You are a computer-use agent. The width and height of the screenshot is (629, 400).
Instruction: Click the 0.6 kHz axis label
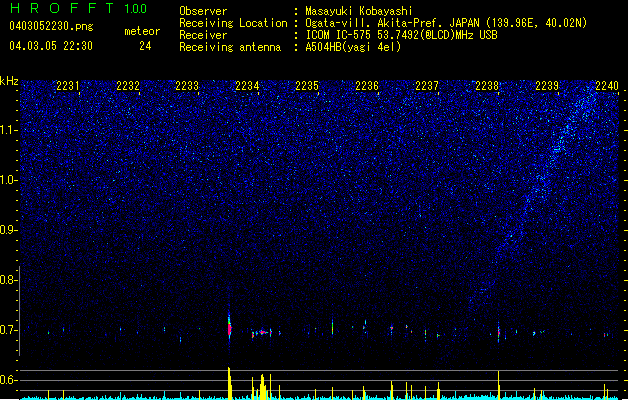9,380
